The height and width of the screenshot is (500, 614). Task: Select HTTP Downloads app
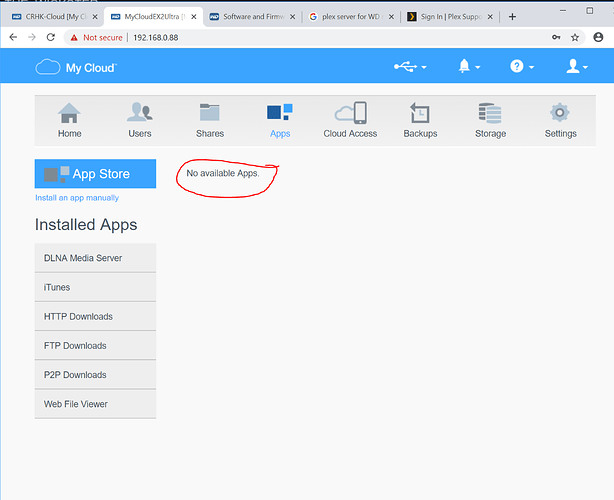[95, 316]
